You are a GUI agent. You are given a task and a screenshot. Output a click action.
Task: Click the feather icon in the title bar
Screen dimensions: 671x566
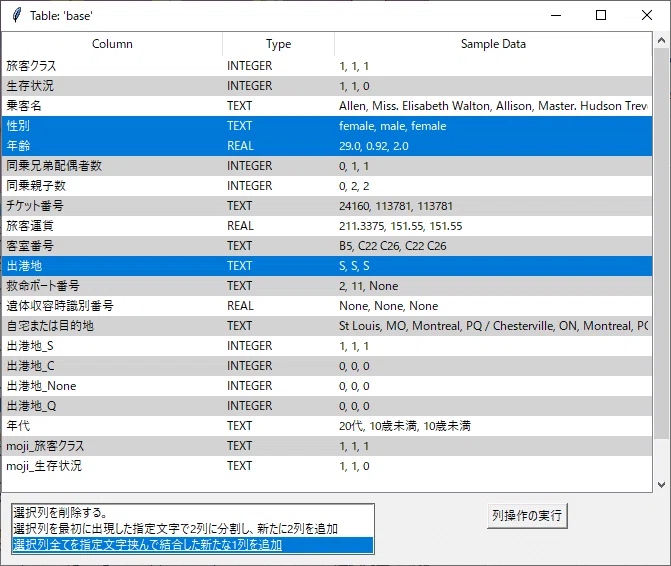(16, 15)
